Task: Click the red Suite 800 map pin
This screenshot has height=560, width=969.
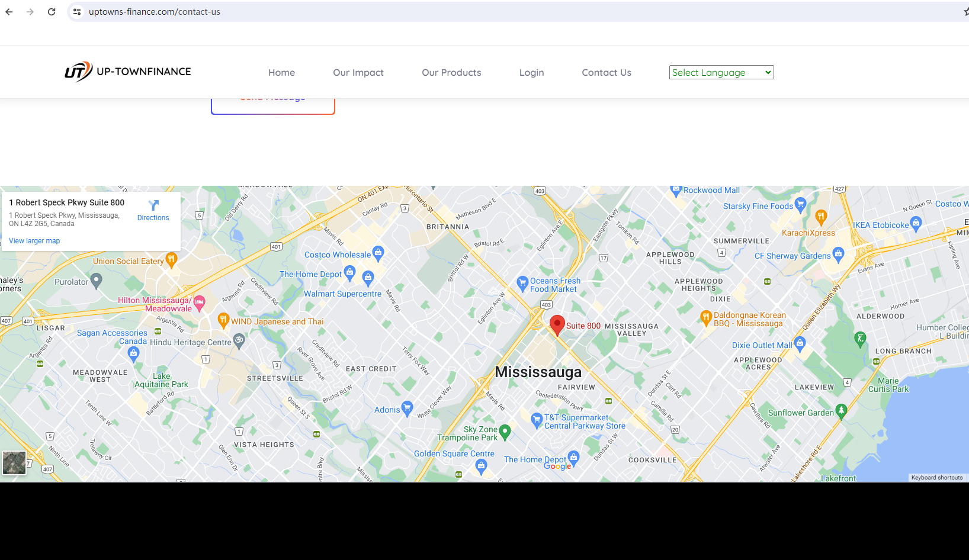Action: click(x=557, y=326)
